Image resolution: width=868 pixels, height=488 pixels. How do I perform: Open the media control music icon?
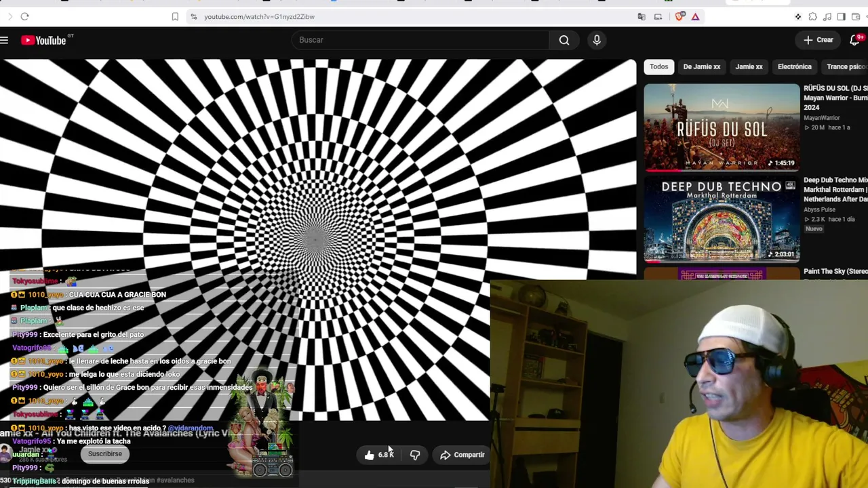click(827, 16)
